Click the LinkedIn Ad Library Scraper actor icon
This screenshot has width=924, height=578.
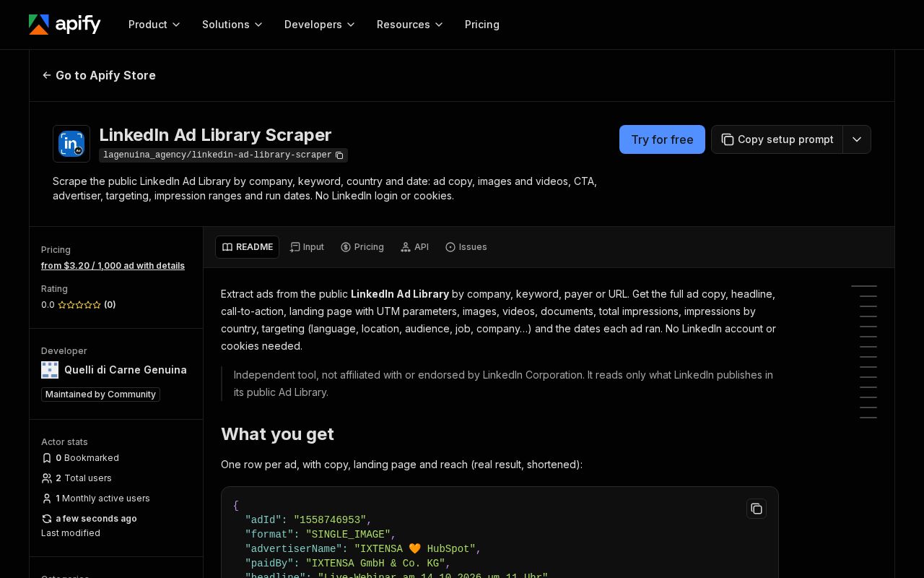click(x=71, y=144)
